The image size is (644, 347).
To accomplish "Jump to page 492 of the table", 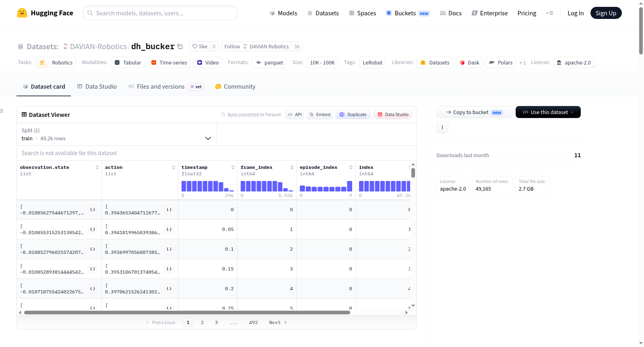I will pyautogui.click(x=254, y=322).
